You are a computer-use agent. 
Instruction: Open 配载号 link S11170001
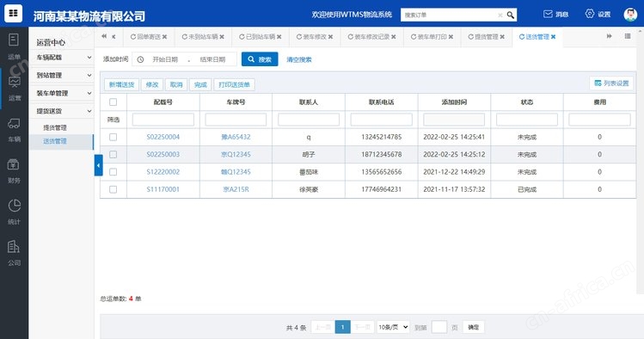point(163,189)
